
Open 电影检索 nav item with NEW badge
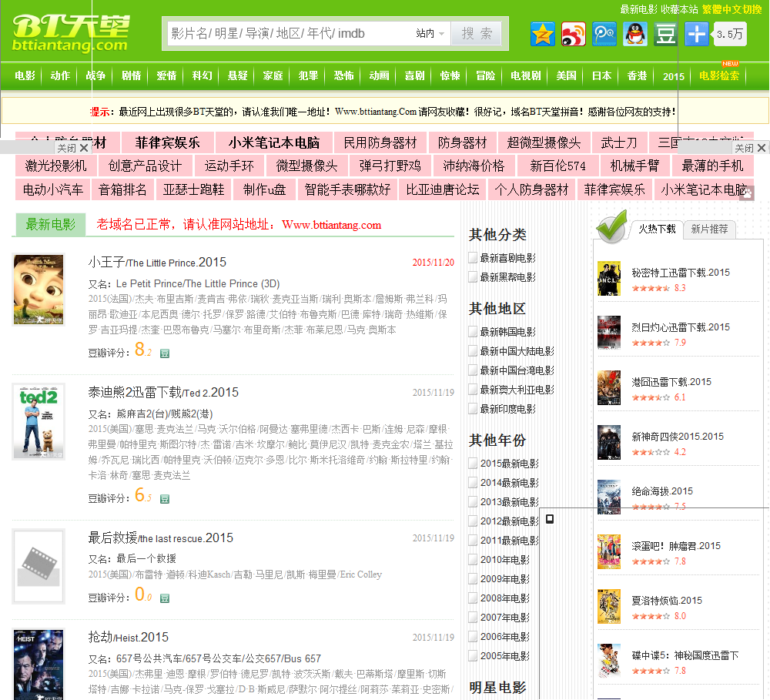tap(719, 75)
